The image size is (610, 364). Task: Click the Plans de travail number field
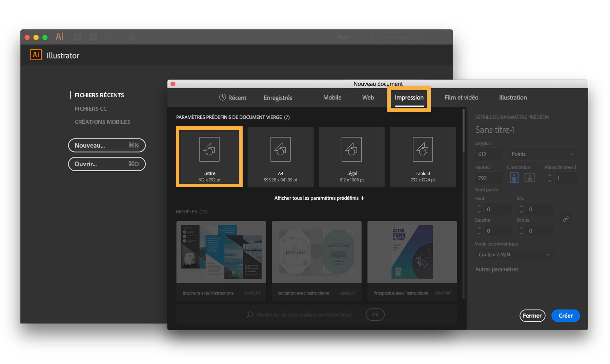(x=567, y=178)
